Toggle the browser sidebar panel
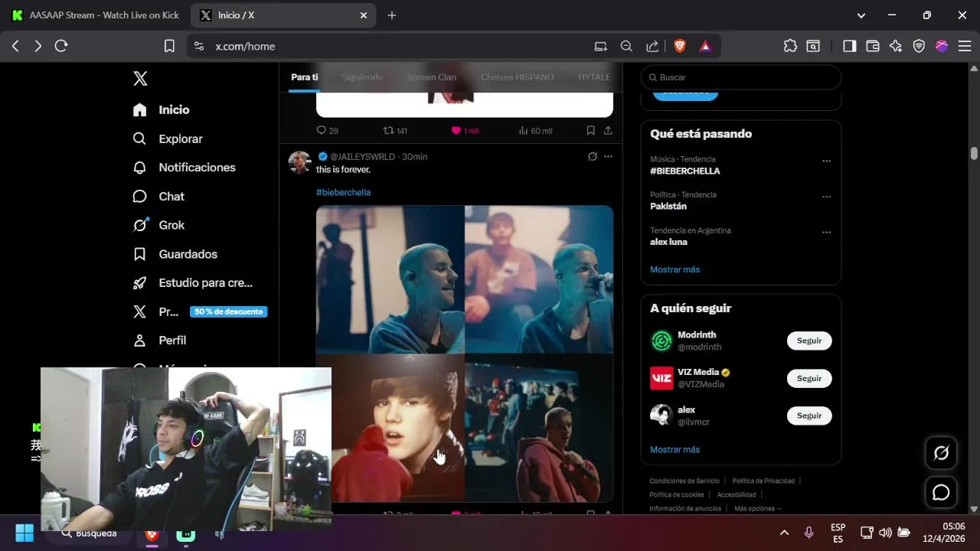 [849, 46]
